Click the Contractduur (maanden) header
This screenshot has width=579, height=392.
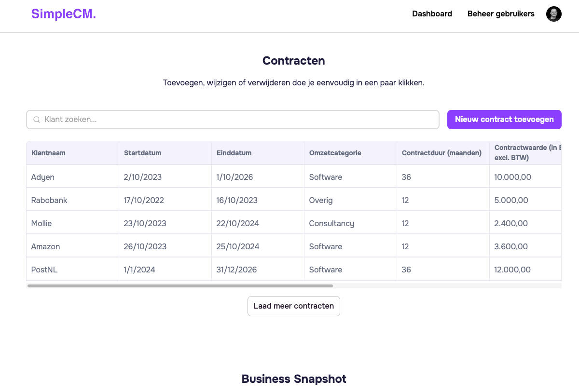coord(441,153)
